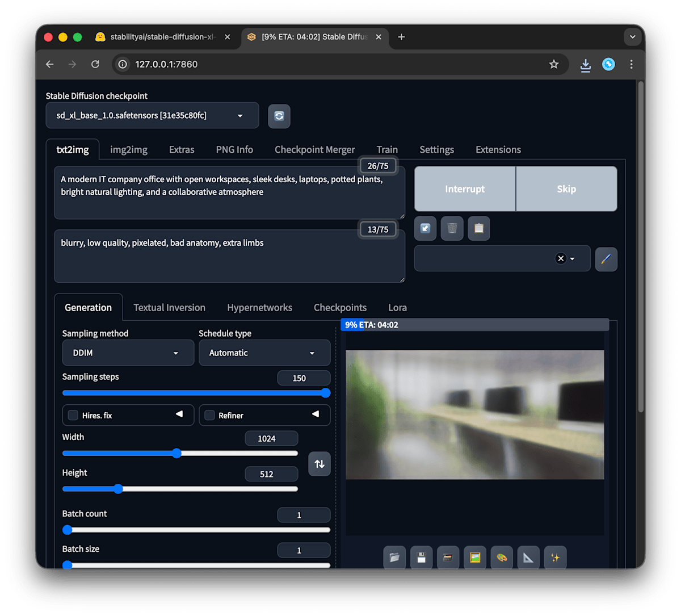Click the browser address bar URL
The height and width of the screenshot is (616, 681).
point(166,64)
